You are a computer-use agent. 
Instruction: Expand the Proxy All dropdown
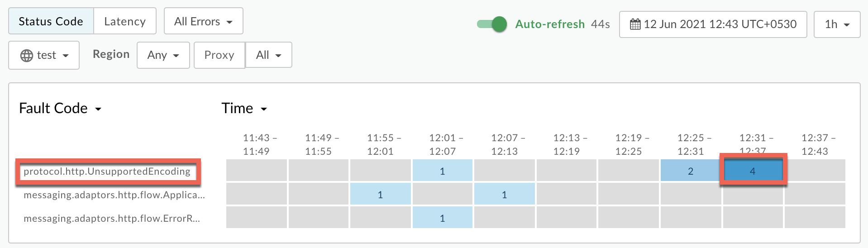click(x=268, y=55)
